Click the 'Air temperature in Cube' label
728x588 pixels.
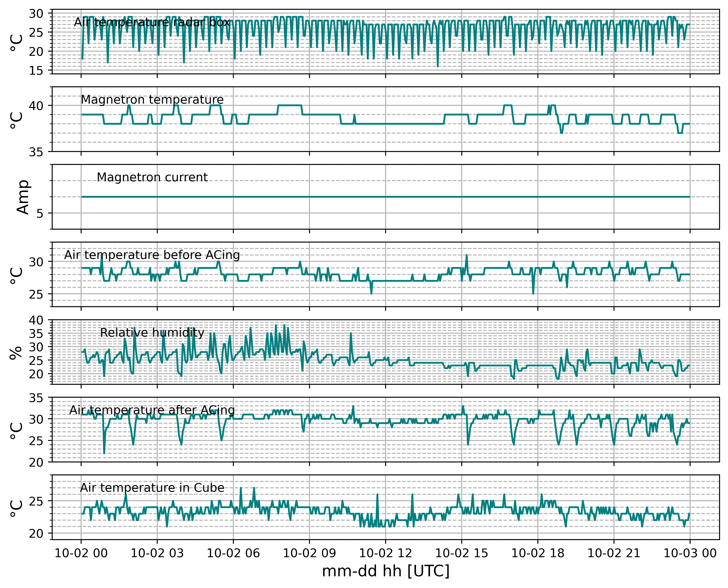pos(152,488)
